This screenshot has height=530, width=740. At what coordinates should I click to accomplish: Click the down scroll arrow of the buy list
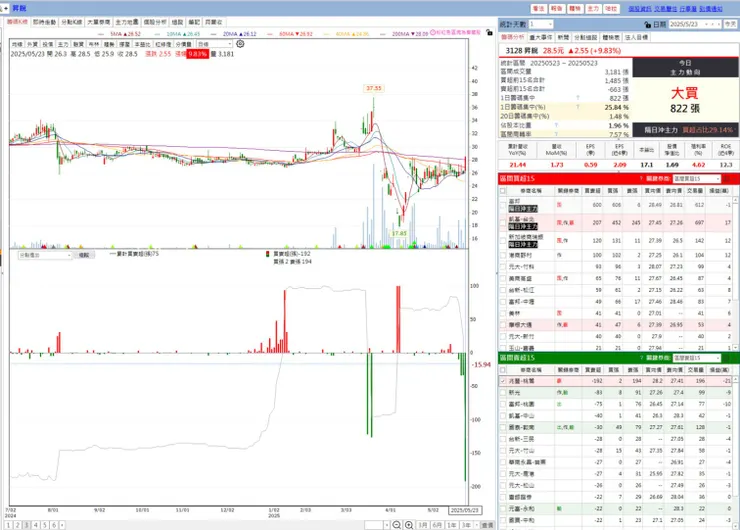click(x=735, y=347)
